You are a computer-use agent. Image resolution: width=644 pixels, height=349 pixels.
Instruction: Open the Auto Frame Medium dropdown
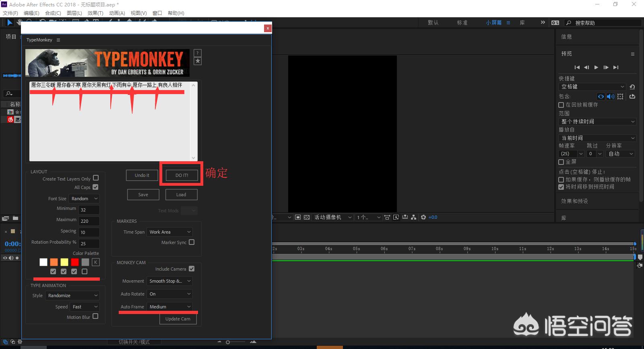pos(169,307)
